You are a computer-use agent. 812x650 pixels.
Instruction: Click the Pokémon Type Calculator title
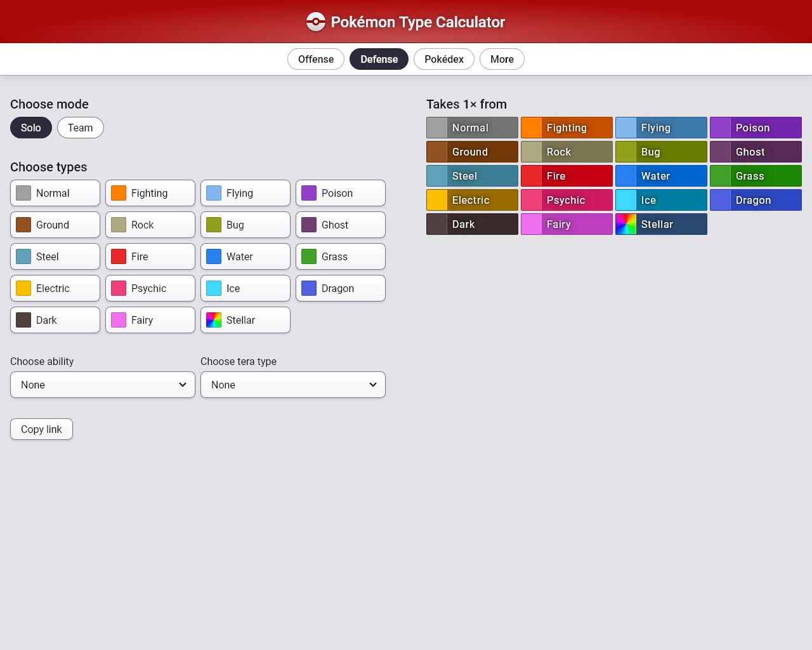417,22
